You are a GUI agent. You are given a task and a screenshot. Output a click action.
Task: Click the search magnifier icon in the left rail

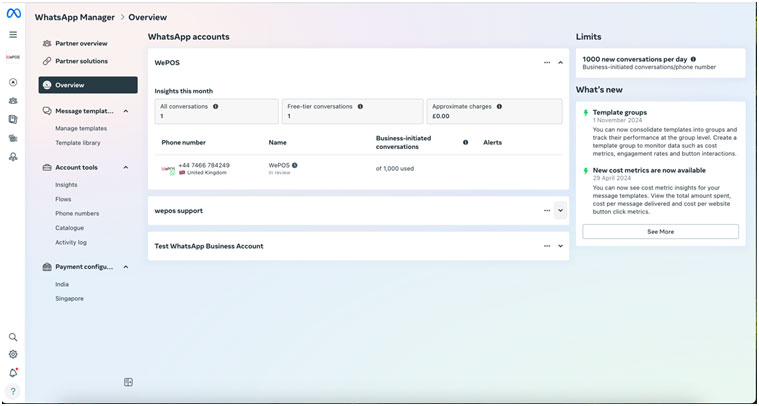(13, 337)
